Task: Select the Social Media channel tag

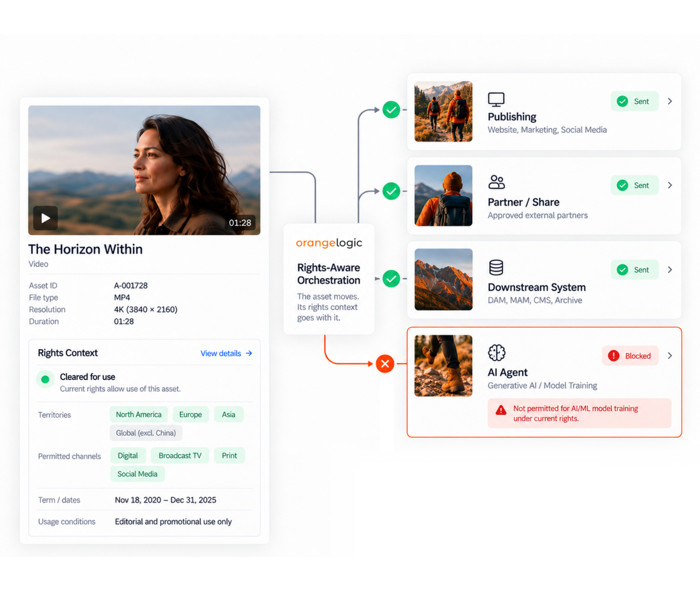Action: pyautogui.click(x=137, y=474)
